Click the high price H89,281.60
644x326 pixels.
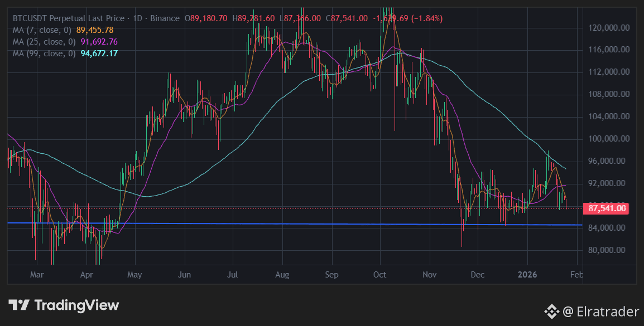(x=253, y=18)
